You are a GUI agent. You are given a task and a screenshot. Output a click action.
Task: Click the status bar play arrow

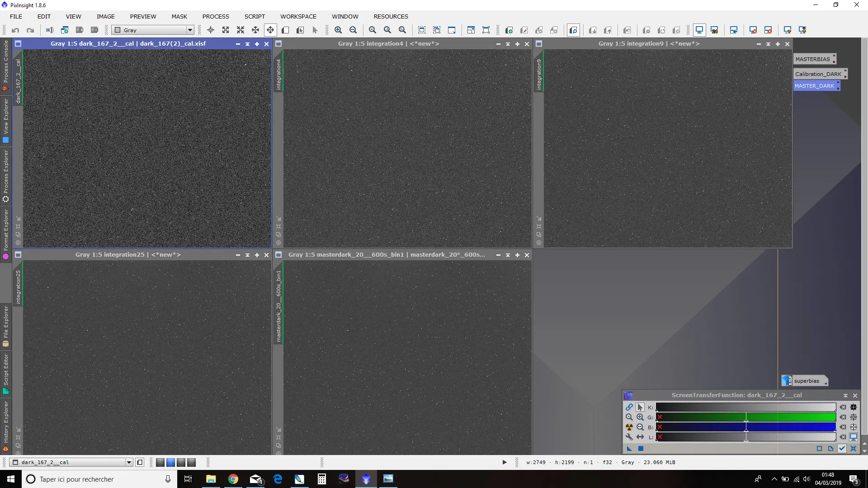click(505, 462)
